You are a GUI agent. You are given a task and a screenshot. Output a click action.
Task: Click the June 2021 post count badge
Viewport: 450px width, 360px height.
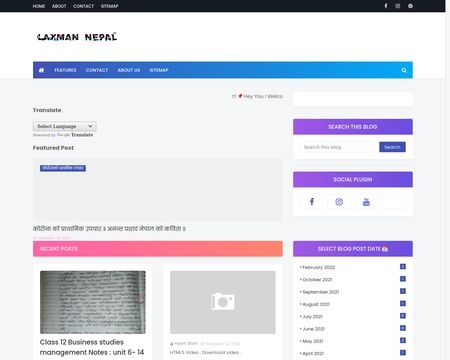click(x=403, y=328)
